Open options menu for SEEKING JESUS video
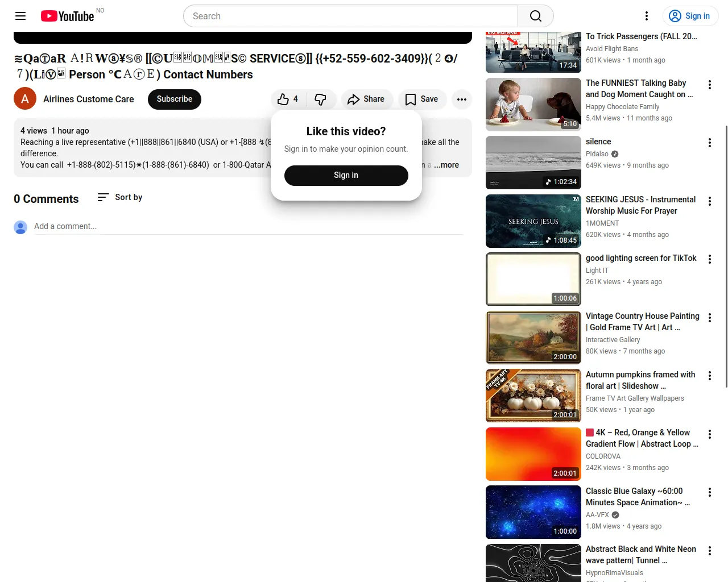728x582 pixels. [709, 201]
